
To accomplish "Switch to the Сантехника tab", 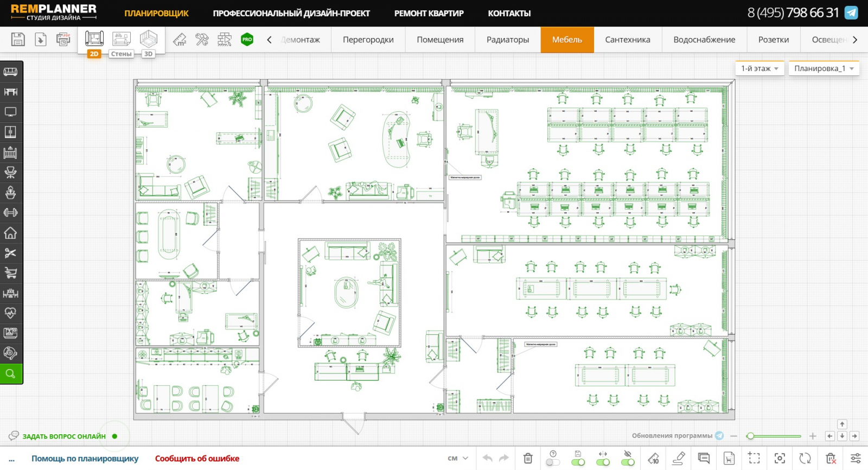I will pos(628,40).
